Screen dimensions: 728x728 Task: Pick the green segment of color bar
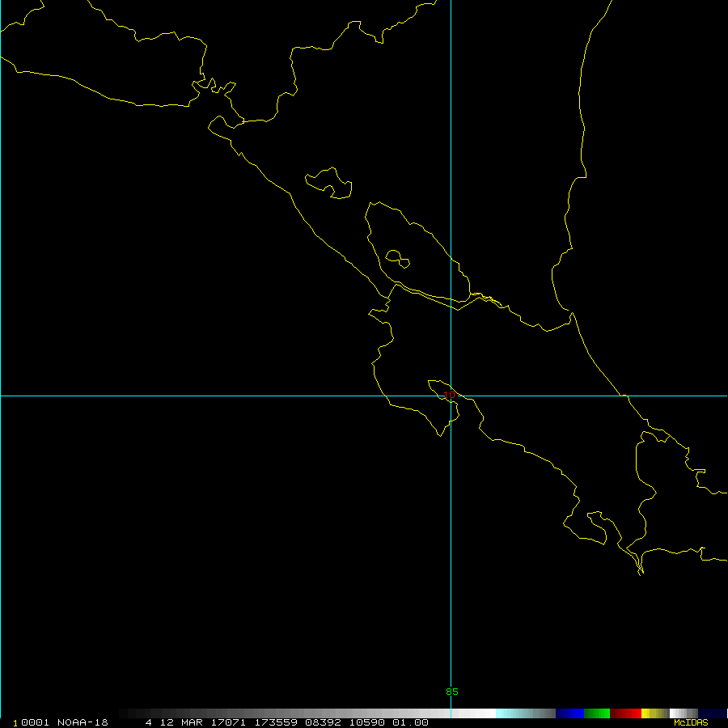tap(597, 713)
